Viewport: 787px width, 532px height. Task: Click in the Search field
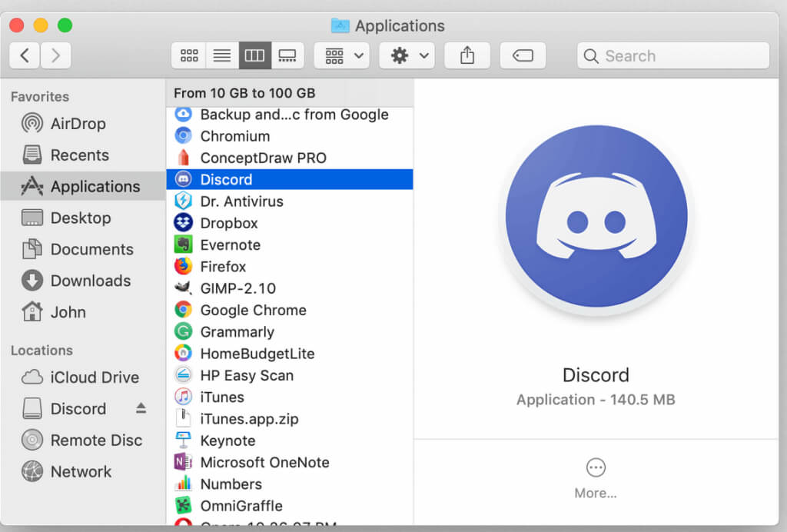tap(673, 55)
